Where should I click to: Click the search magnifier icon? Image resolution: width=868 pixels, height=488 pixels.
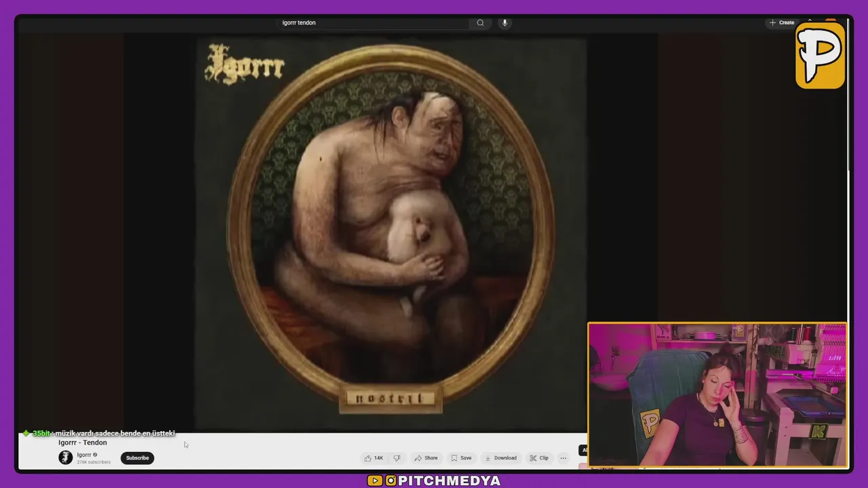(480, 22)
